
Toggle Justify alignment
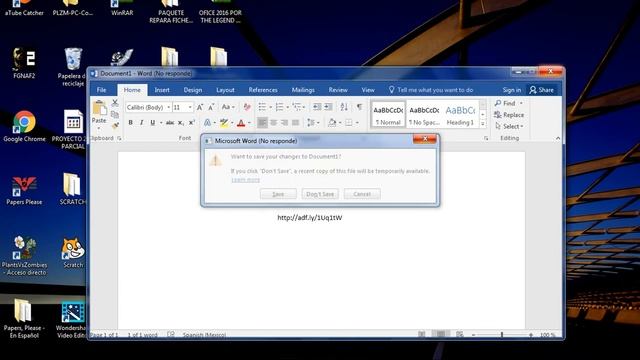pyautogui.click(x=296, y=122)
